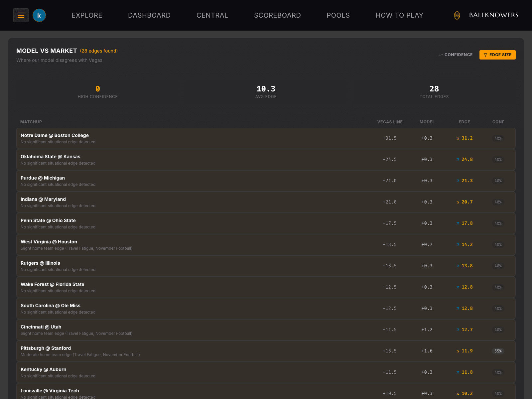Click the trend arrow icon beside Confidence
The height and width of the screenshot is (399, 532).
441,55
